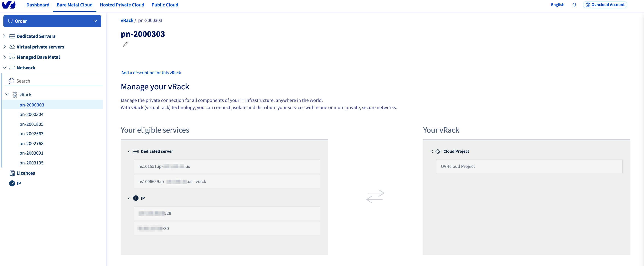Click the IP group badge in eligible services
This screenshot has width=644, height=266.
point(136,198)
